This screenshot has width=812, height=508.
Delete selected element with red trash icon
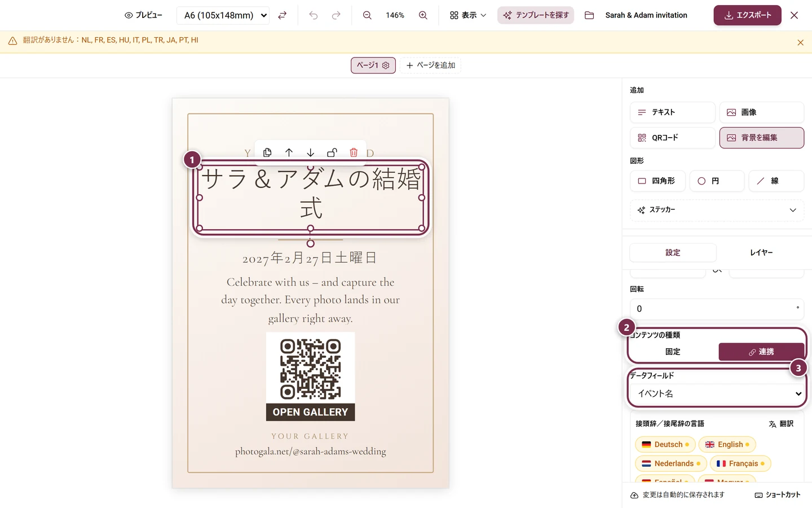[x=354, y=152]
